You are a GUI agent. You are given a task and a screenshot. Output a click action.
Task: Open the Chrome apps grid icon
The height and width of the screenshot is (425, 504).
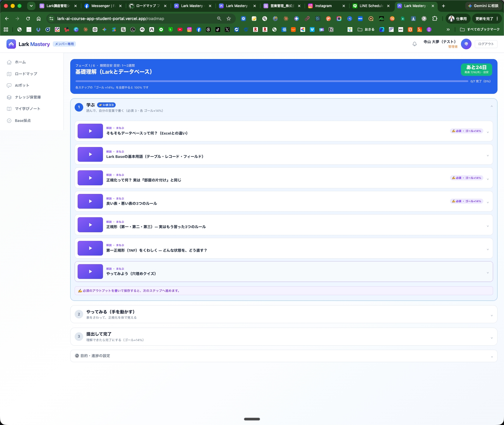pyautogui.click(x=6, y=30)
